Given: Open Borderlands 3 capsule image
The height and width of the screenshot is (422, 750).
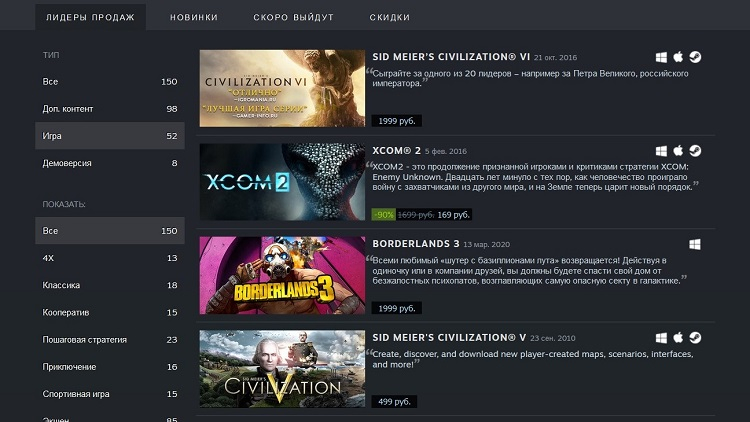Looking at the screenshot, I should pyautogui.click(x=282, y=275).
